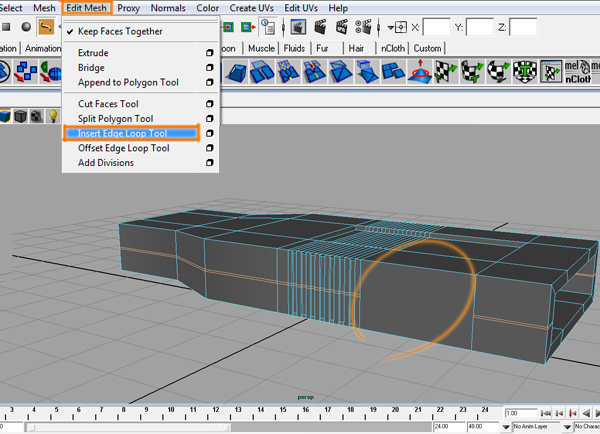Open the UV Texture Editor shelf icon
Viewport: 600px width, 434px height.
[551, 72]
